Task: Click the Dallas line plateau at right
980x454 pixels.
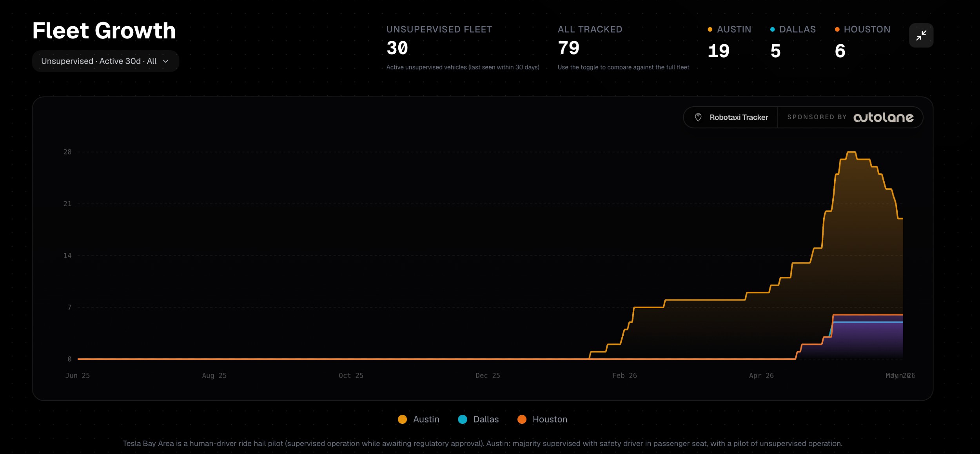Action: coord(868,322)
